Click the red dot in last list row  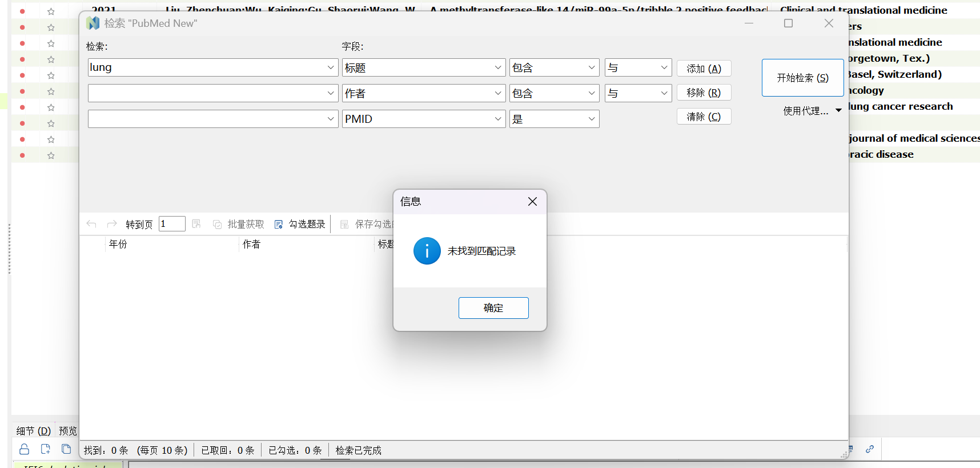pos(22,155)
